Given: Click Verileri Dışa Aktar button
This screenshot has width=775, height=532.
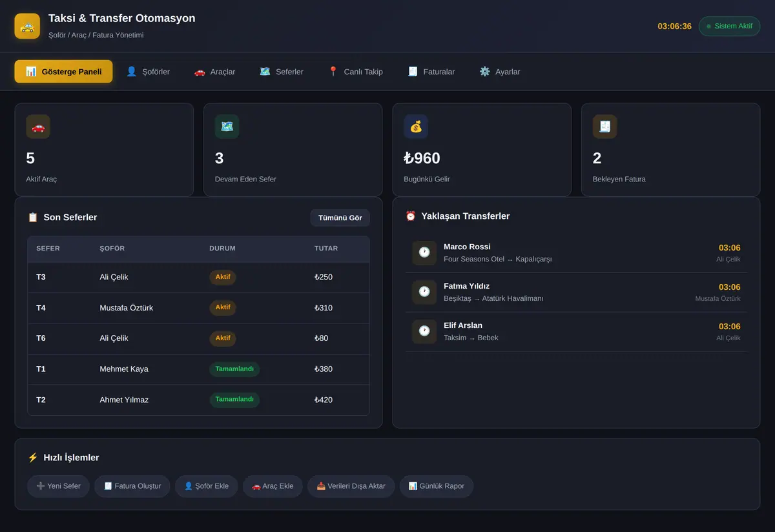Looking at the screenshot, I should pyautogui.click(x=351, y=486).
